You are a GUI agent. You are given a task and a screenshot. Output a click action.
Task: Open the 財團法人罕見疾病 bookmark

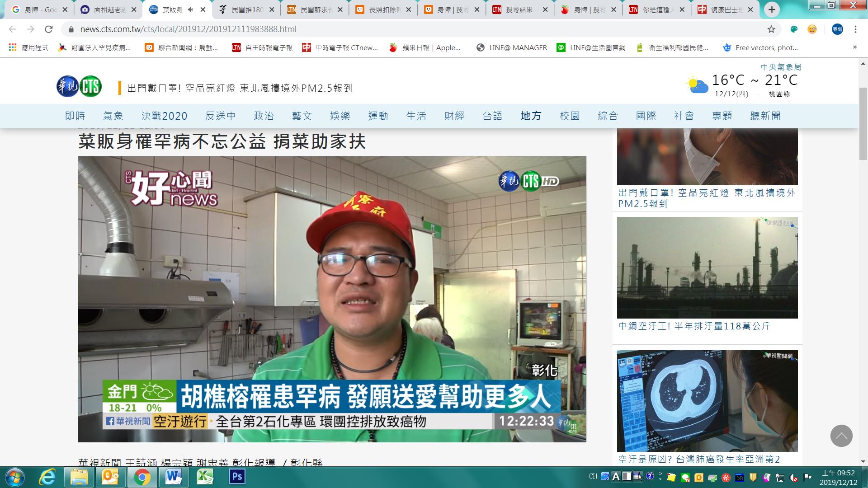click(x=95, y=47)
